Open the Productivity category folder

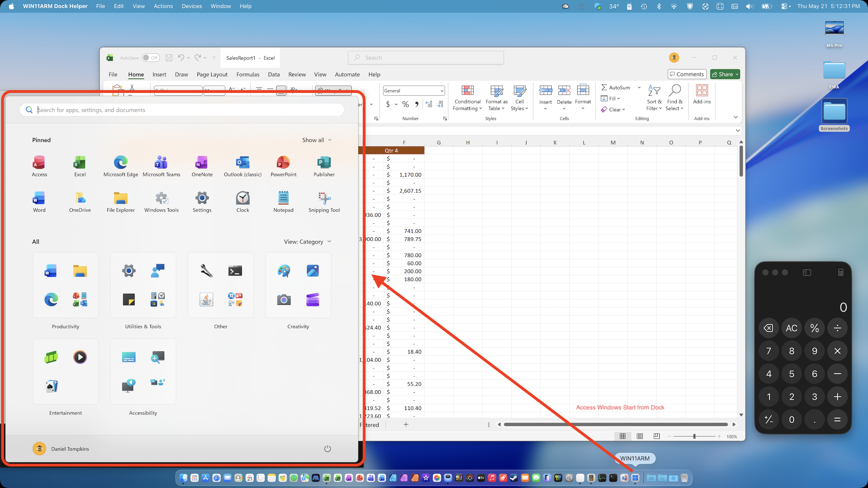pos(66,285)
